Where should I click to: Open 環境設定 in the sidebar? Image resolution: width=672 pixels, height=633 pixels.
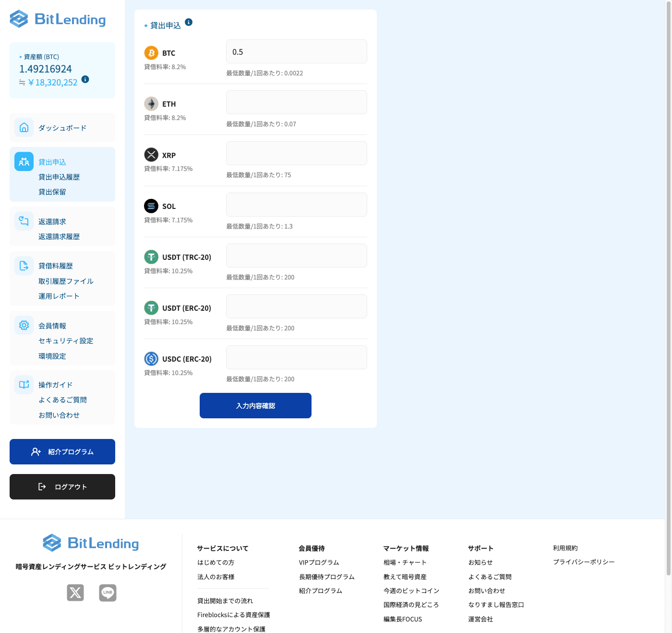[52, 356]
